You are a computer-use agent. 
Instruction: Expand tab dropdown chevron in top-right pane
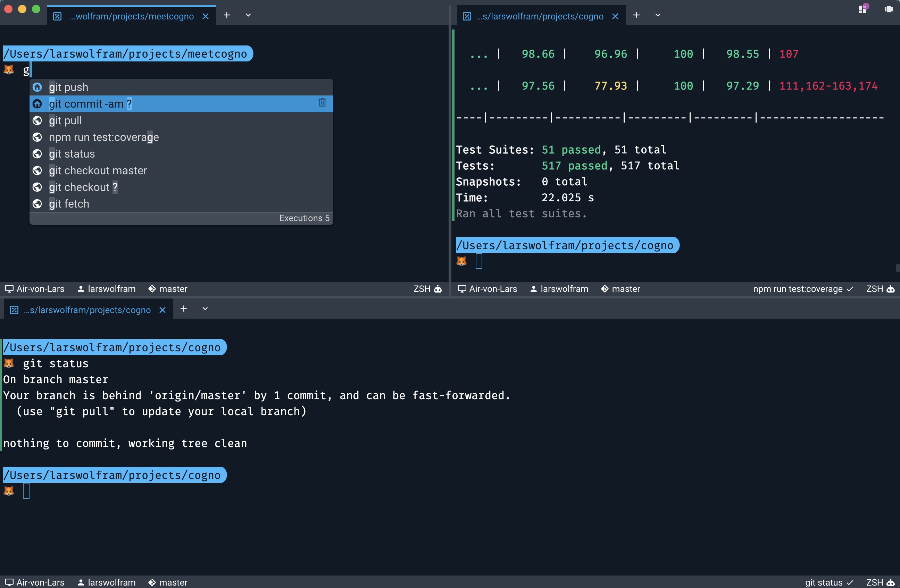[x=658, y=15]
